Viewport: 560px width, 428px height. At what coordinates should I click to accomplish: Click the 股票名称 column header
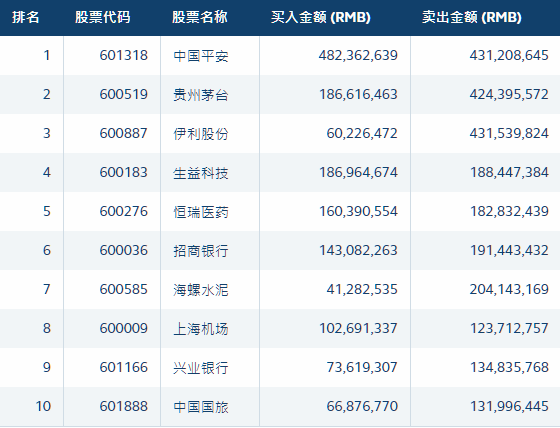(x=200, y=17)
